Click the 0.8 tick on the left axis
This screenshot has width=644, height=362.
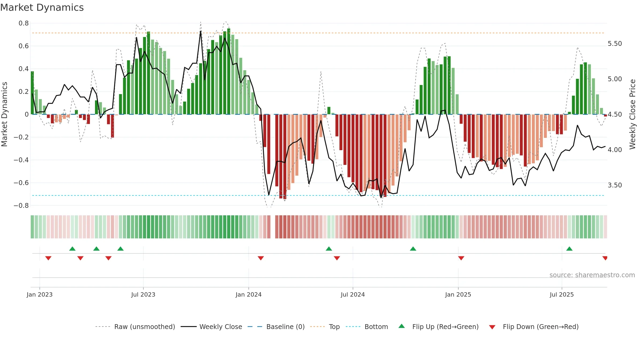click(x=24, y=23)
